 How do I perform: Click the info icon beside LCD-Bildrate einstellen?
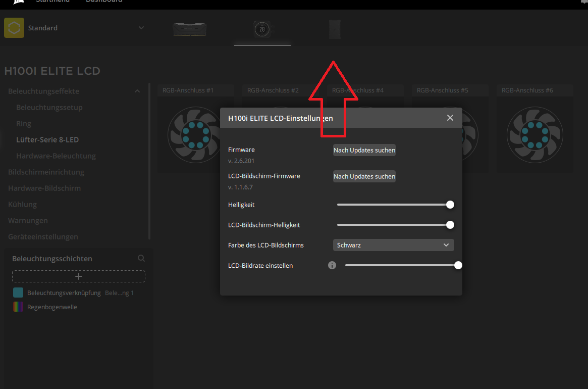[x=332, y=265]
